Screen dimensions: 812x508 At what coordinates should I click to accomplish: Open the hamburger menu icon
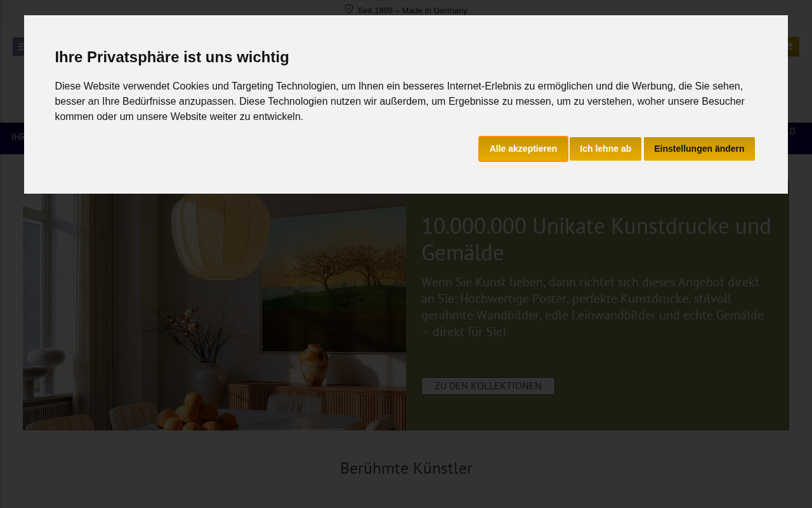tap(18, 46)
